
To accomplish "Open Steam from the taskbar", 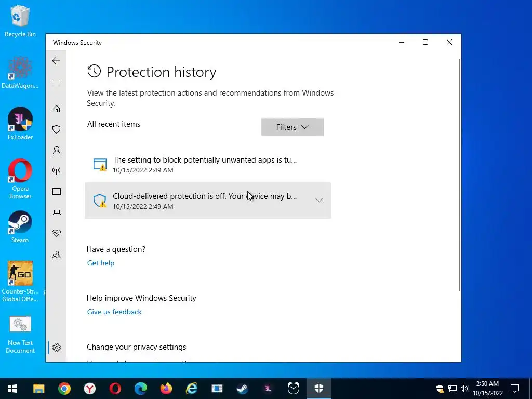I will [242, 389].
